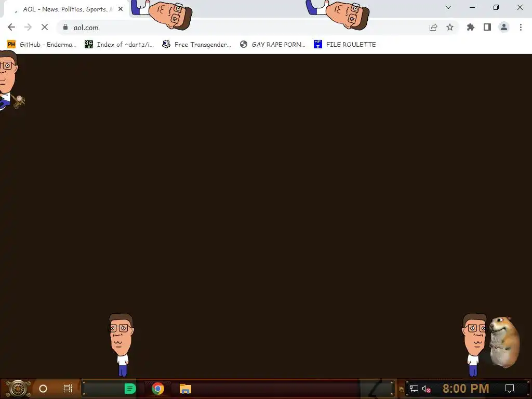Go back to the previous page
The image size is (532, 399).
pyautogui.click(x=11, y=27)
